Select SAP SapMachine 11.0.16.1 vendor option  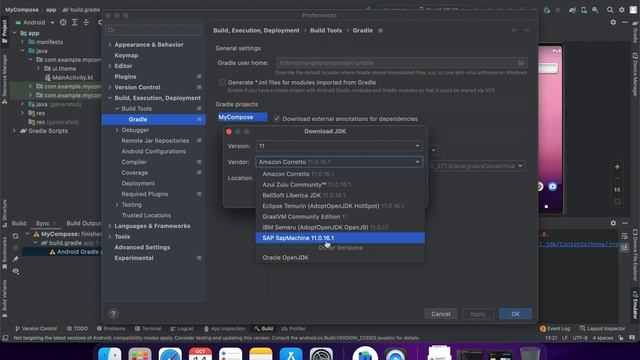point(340,238)
